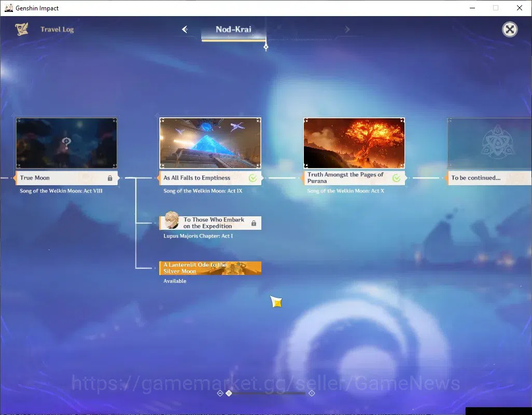Click the left end marker of the scroll bar
Viewport: 532px width, 415px height.
(x=220, y=393)
